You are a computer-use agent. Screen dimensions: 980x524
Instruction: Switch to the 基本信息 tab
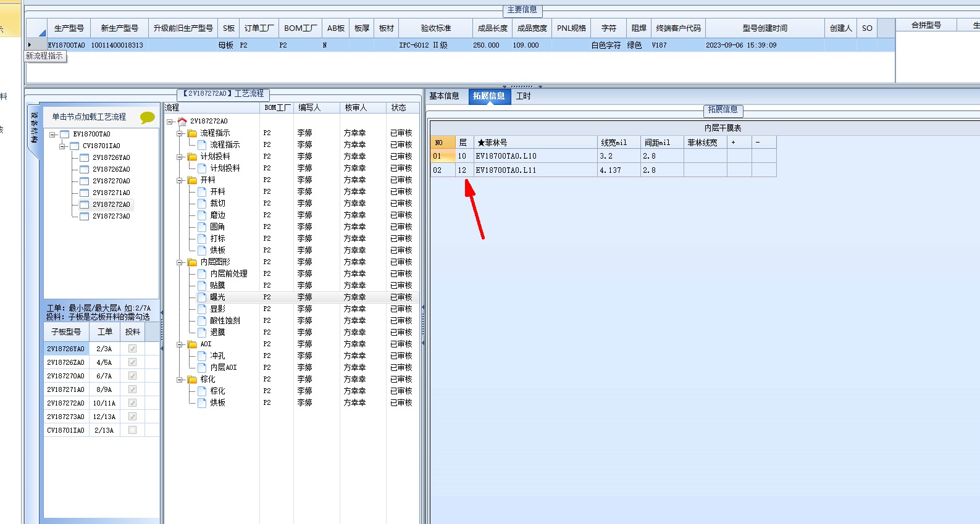[445, 96]
